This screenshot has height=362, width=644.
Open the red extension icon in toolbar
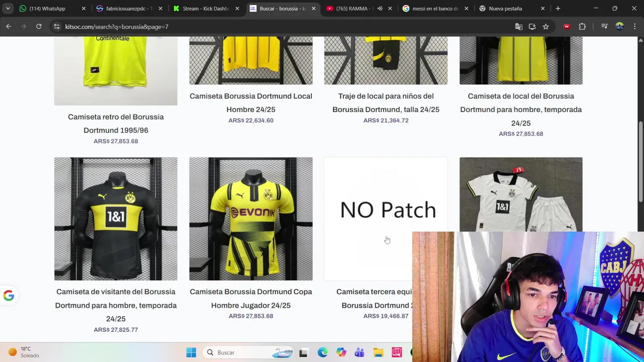tap(567, 27)
